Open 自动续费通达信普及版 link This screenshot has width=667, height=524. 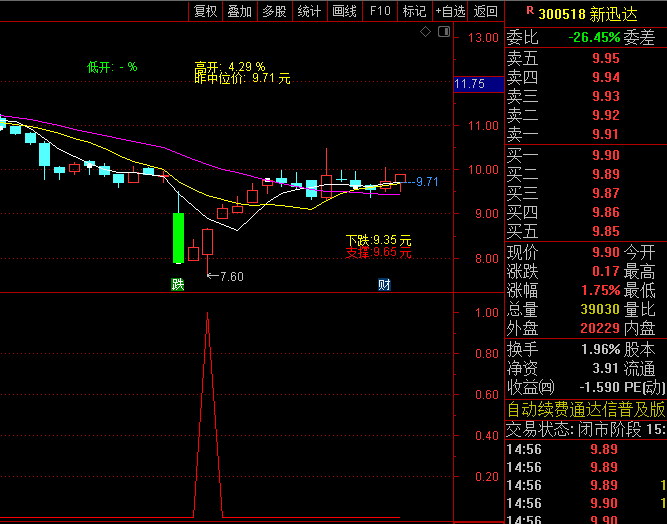(x=586, y=410)
